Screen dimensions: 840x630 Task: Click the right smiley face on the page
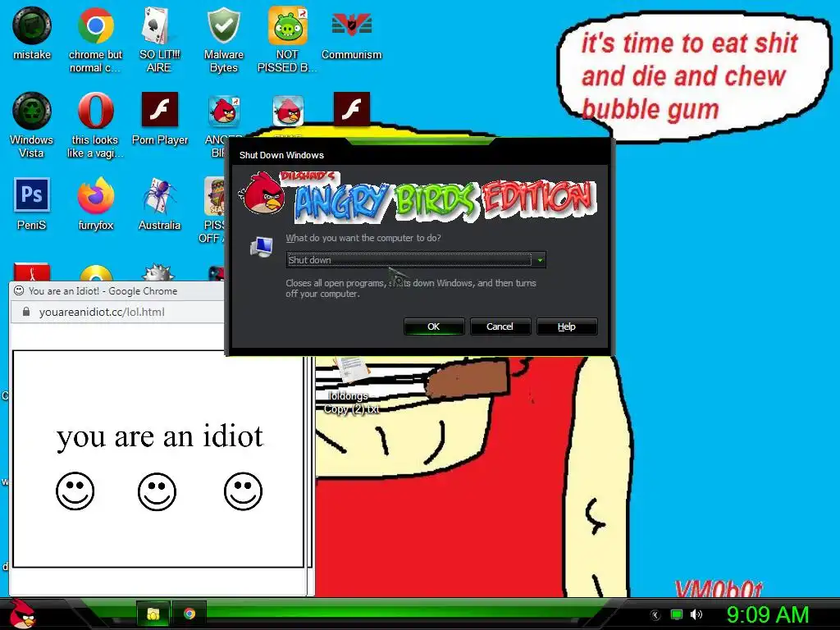pyautogui.click(x=243, y=491)
